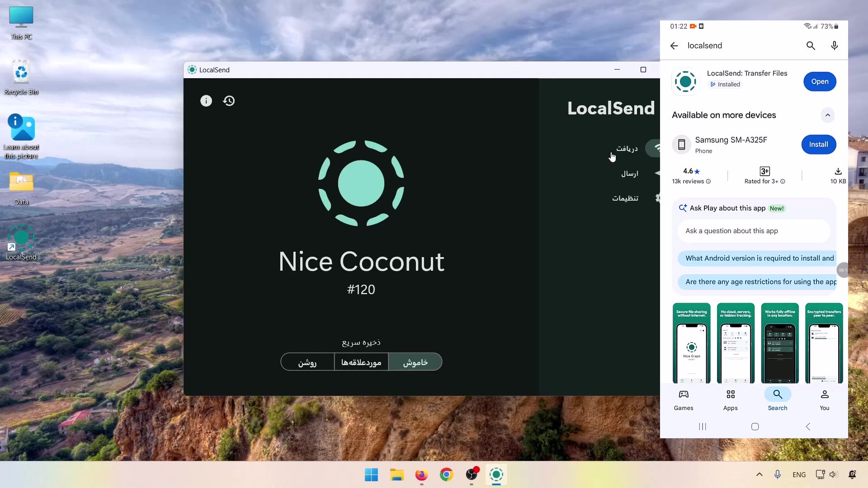Open the transfer history icon in LocalSend
868x488 pixels.
229,101
